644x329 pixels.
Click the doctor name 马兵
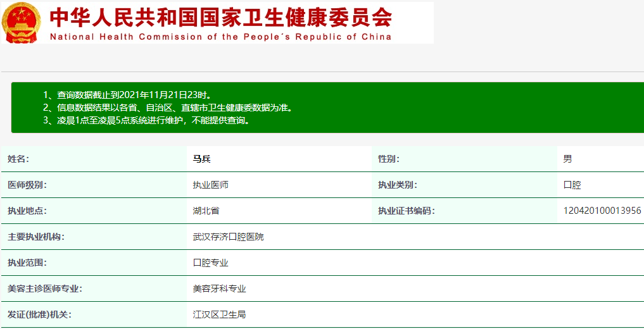click(x=201, y=159)
